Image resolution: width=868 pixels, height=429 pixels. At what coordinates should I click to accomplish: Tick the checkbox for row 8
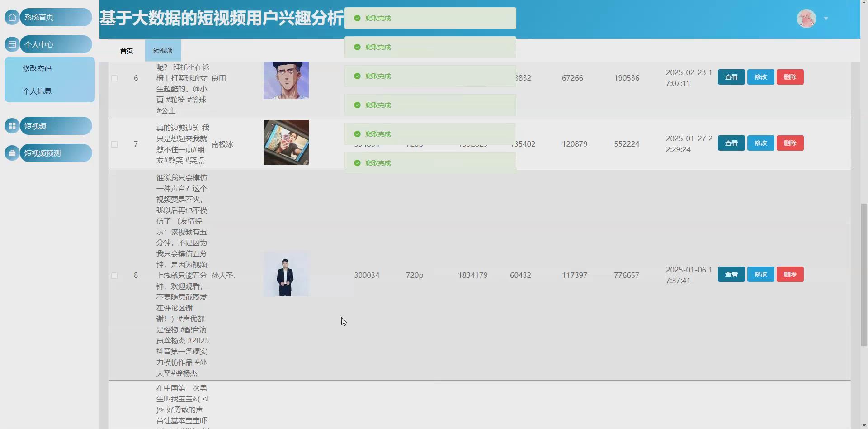114,276
